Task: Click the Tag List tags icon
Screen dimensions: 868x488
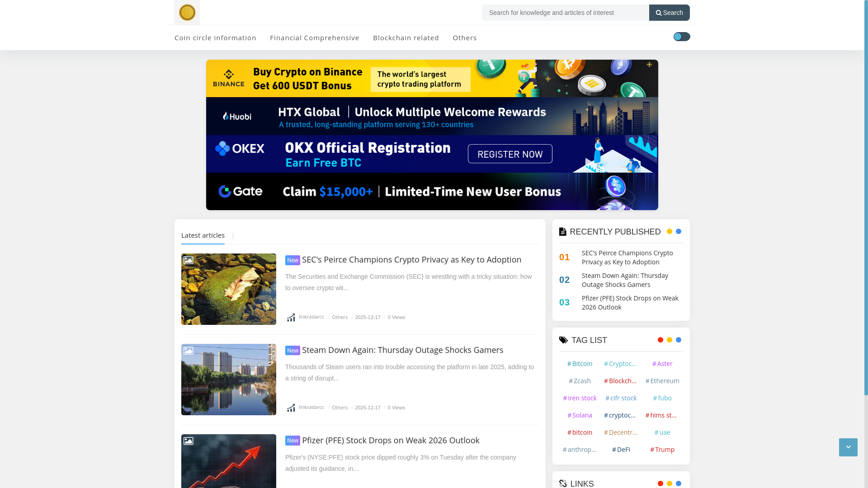Action: click(563, 340)
